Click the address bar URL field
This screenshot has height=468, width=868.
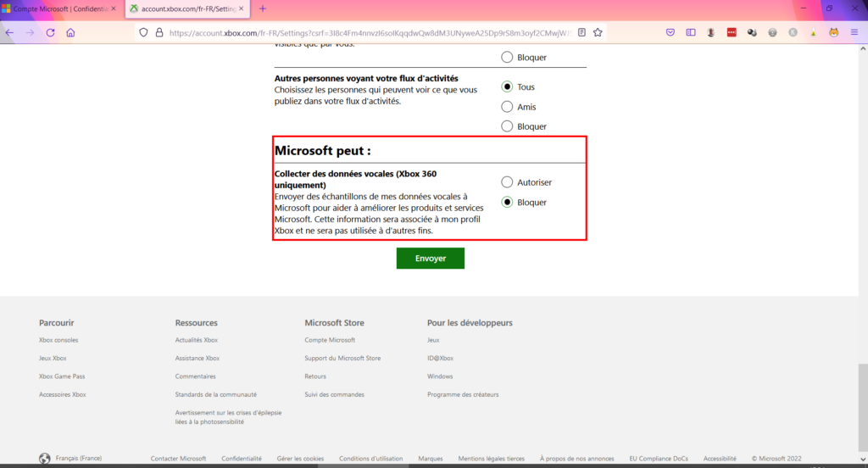[368, 33]
